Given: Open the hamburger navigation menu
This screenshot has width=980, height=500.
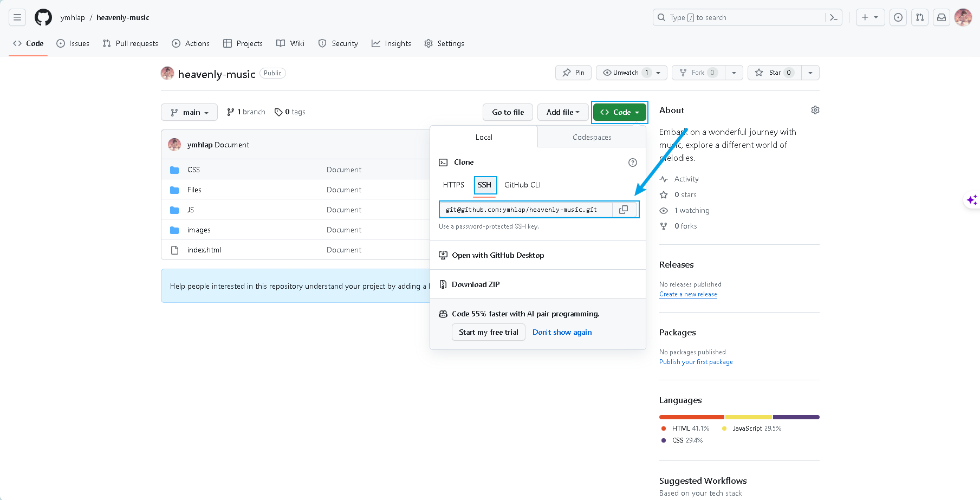Looking at the screenshot, I should [x=17, y=17].
